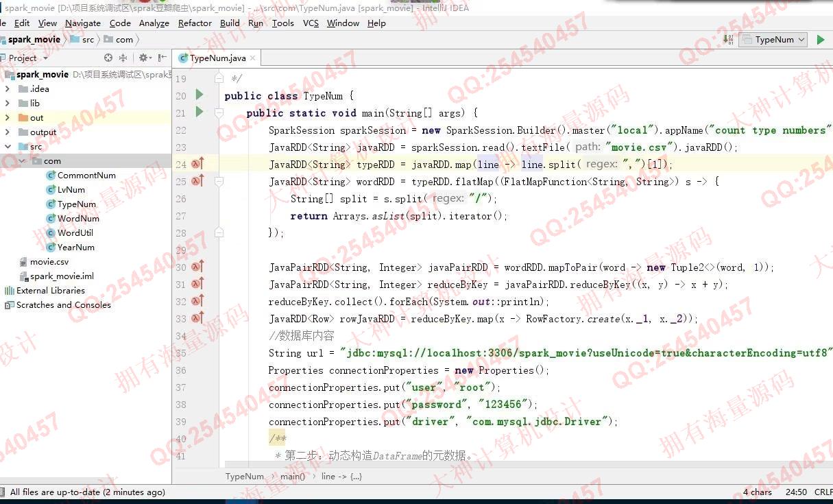Open the View menu

point(47,23)
